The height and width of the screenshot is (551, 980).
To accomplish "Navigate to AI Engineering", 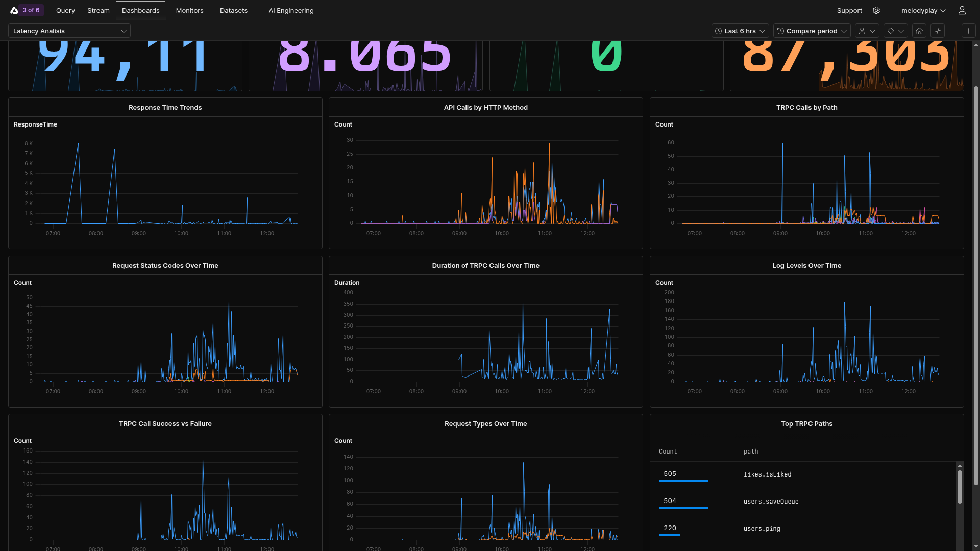I will click(x=291, y=10).
